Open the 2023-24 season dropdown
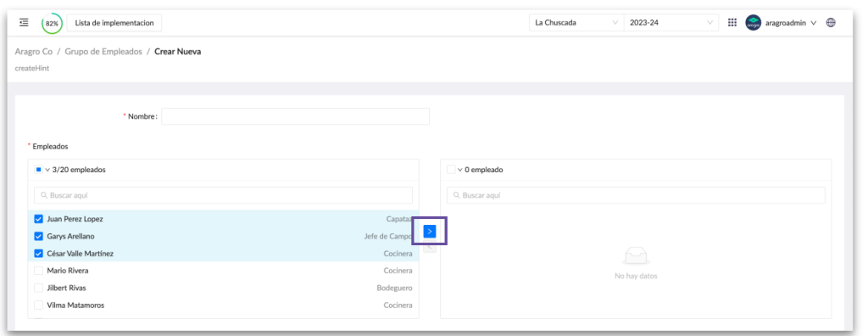Screen dimensions: 868x336 point(671,23)
